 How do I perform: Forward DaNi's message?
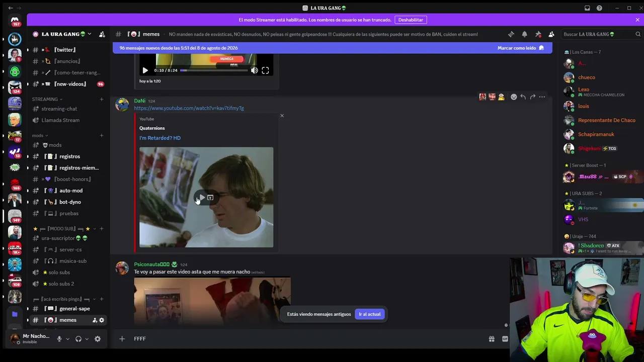point(533,97)
